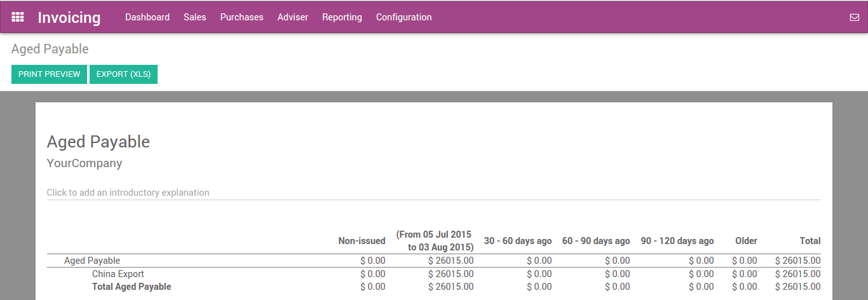This screenshot has width=868, height=300.
Task: Click China Export's $ 26015.00 total amount
Action: (797, 274)
